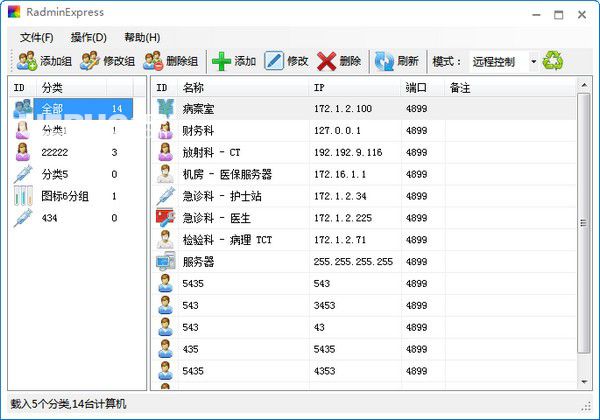The image size is (600, 420).
Task: Click the test tubes icon beside 图标6分组
Action: (x=23, y=196)
